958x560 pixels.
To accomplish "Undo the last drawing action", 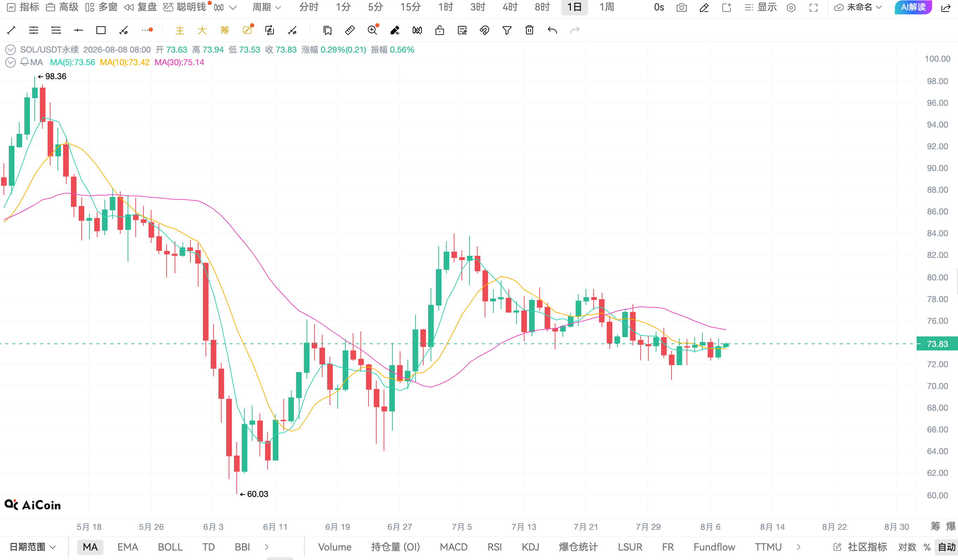I will pos(552,30).
